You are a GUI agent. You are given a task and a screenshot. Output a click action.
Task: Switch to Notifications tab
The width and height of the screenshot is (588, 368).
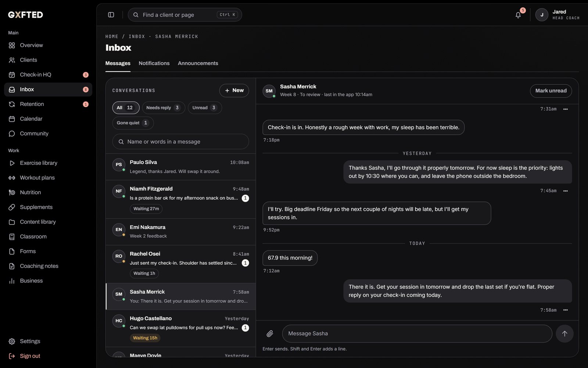pos(154,63)
